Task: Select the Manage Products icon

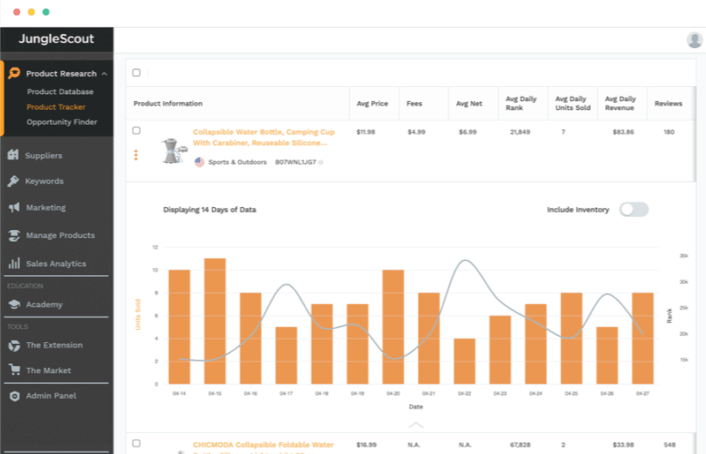Action: point(14,236)
